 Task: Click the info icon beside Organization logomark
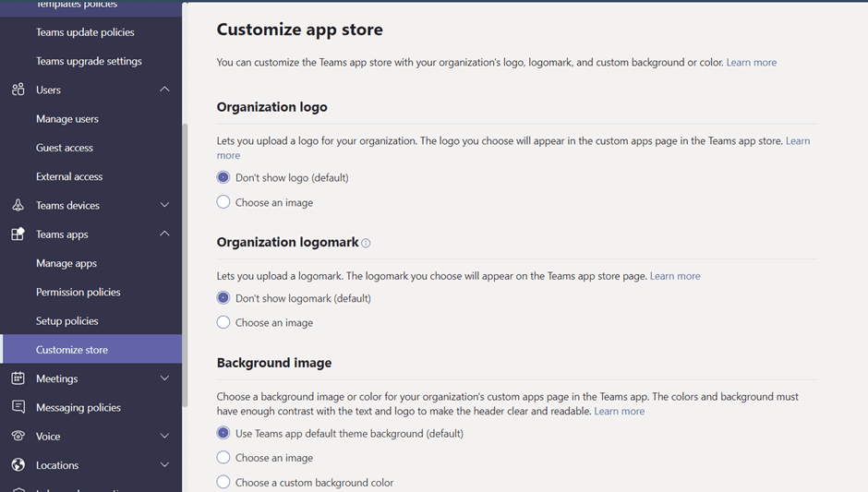pos(366,243)
